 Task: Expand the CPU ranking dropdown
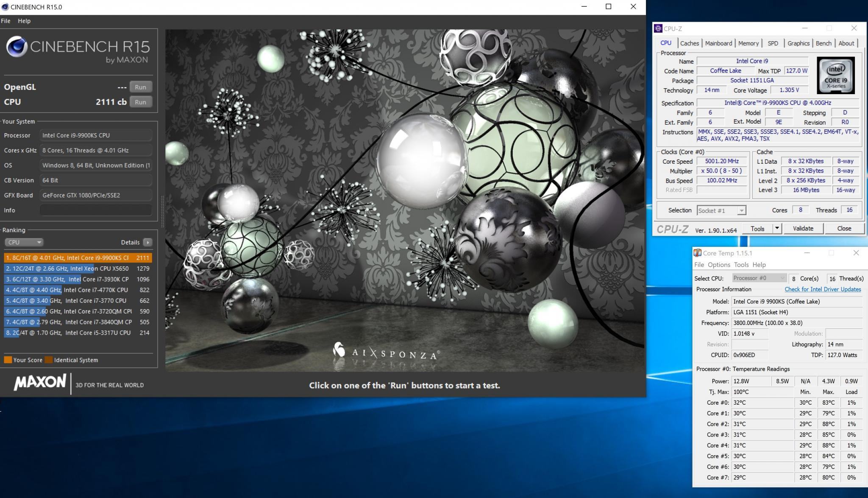[x=24, y=242]
